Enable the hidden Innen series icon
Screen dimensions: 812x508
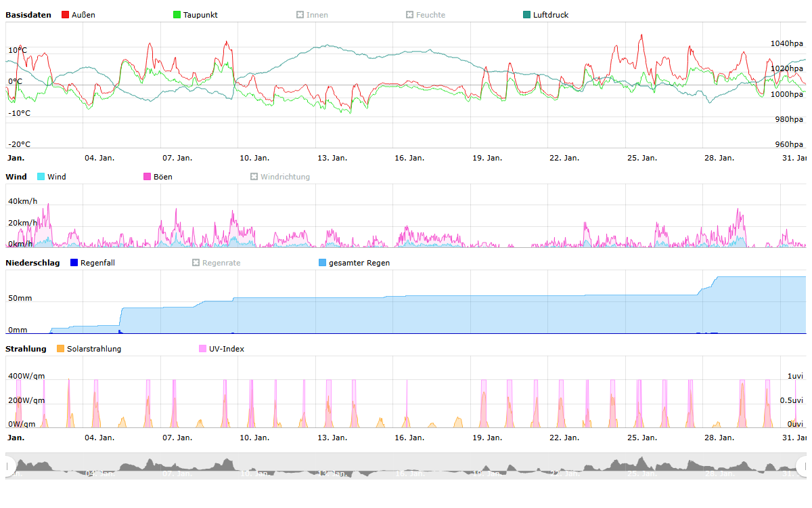tap(300, 15)
